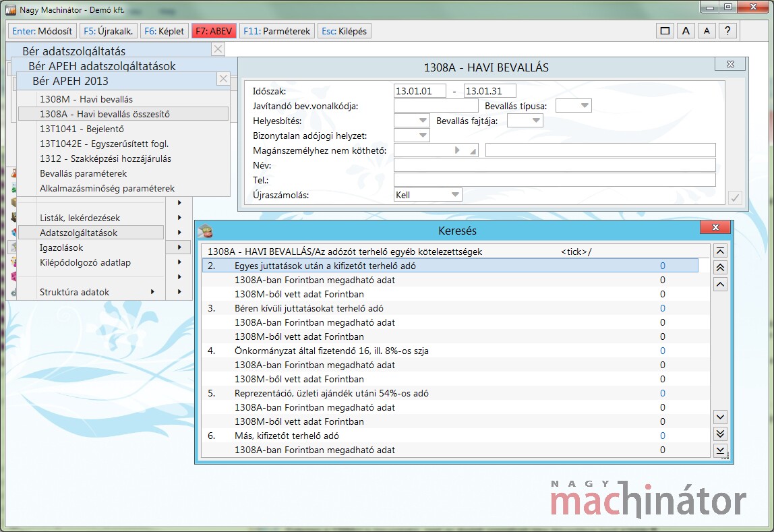Click the window layout rectangle icon in toolbar
Screen dimensions: 774x532
[x=665, y=31]
